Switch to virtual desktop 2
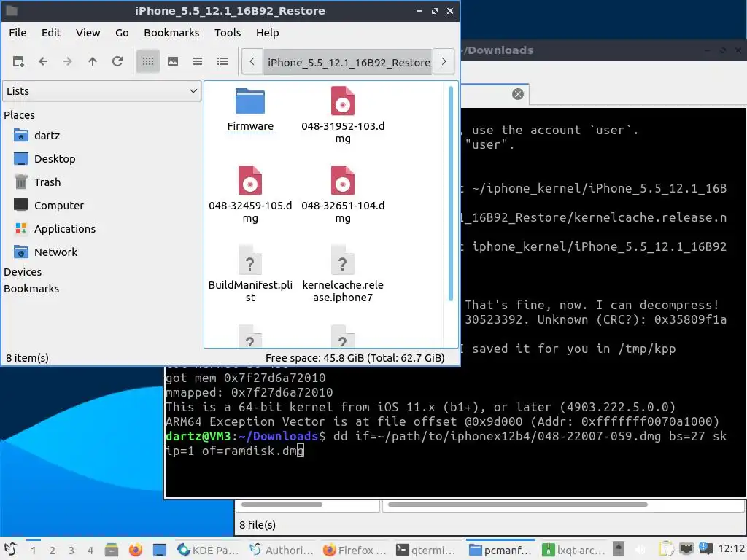 53,550
